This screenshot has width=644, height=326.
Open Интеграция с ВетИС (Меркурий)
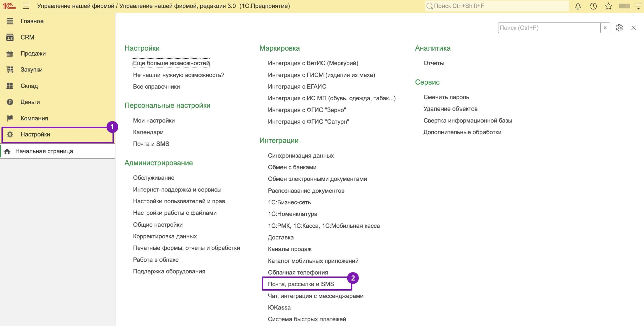(313, 63)
